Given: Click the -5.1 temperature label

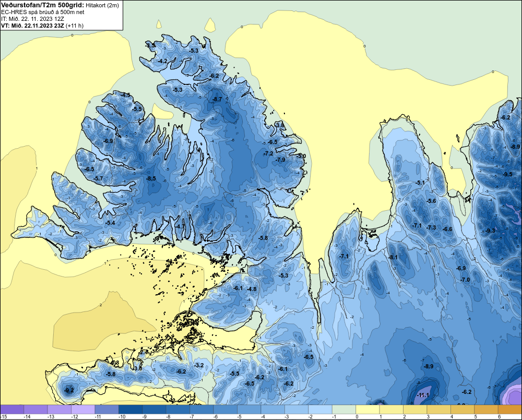Looking at the screenshot, I should point(420,183).
